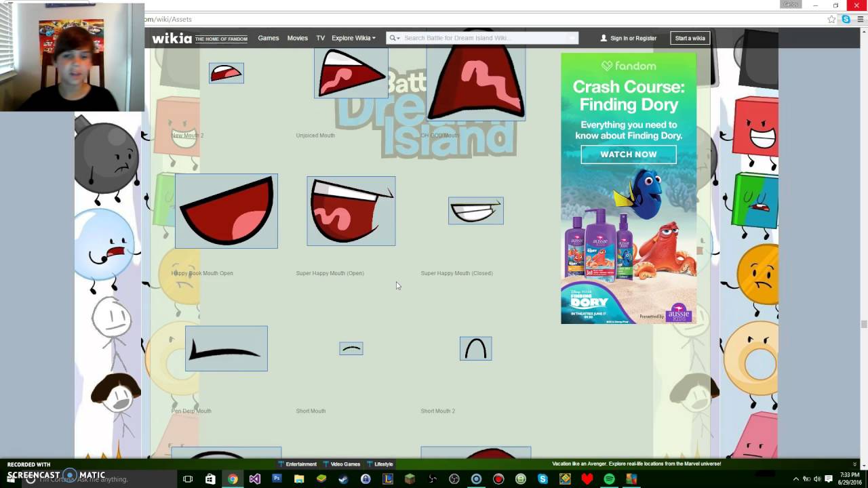The image size is (868, 488).
Task: Click the Aussie logo in the ad
Action: [678, 313]
